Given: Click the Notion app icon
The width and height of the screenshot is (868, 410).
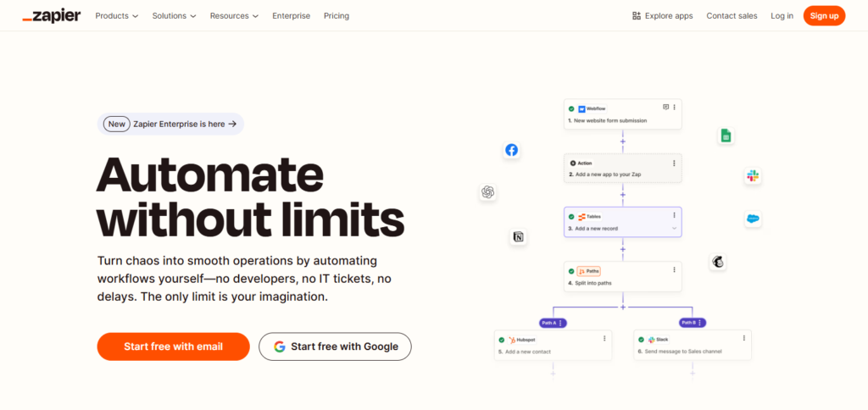Looking at the screenshot, I should tap(517, 237).
